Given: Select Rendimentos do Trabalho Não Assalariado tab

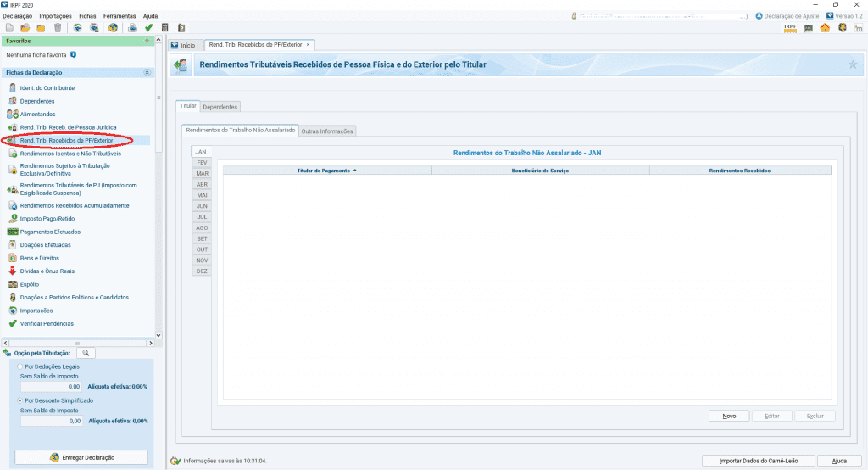Looking at the screenshot, I should [x=240, y=131].
